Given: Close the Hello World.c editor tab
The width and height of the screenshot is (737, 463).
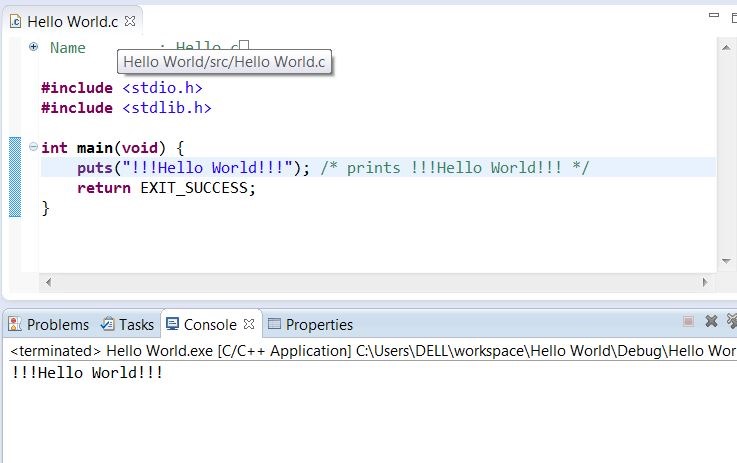Looking at the screenshot, I should click(x=130, y=20).
